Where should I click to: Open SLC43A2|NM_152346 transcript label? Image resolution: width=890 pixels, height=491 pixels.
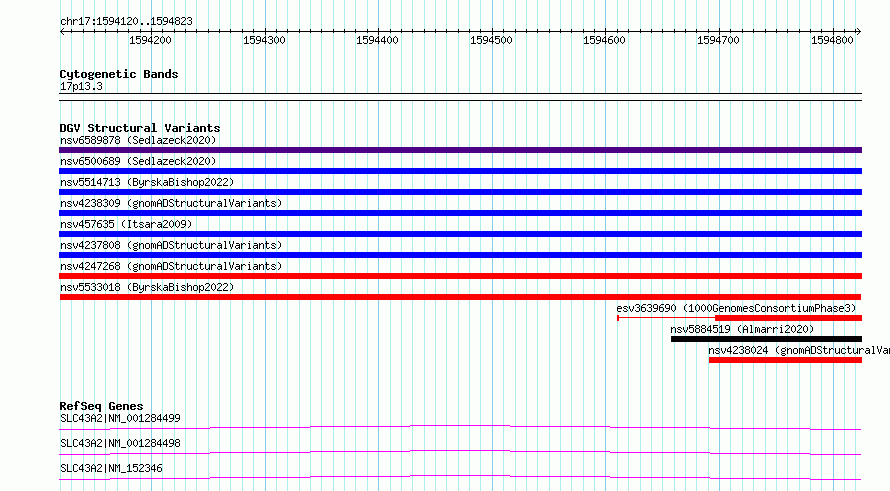click(111, 468)
